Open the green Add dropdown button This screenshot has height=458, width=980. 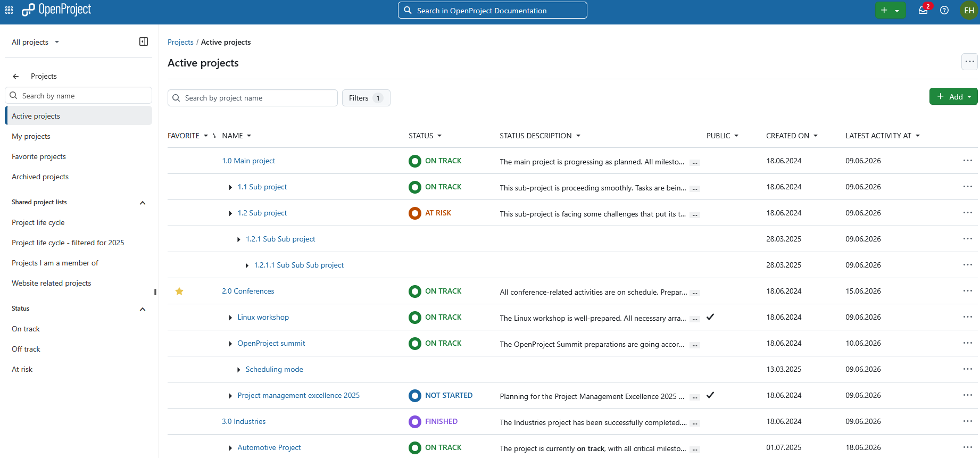coord(953,96)
